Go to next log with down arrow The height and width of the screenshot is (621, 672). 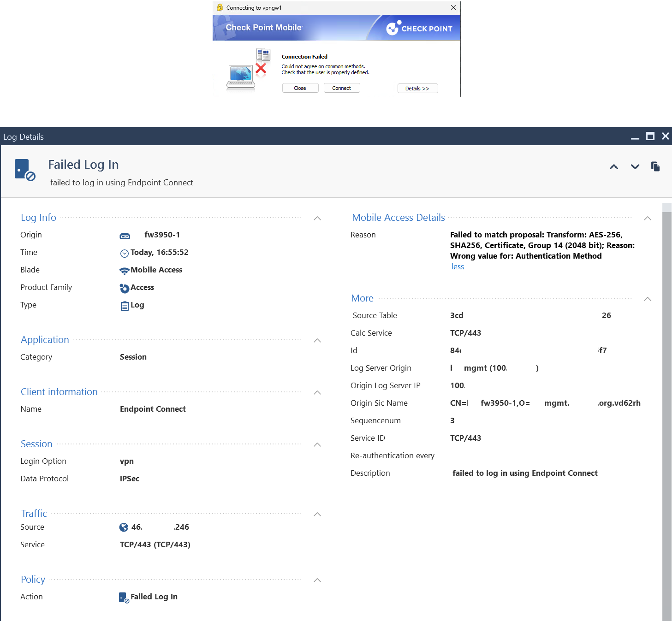(635, 167)
